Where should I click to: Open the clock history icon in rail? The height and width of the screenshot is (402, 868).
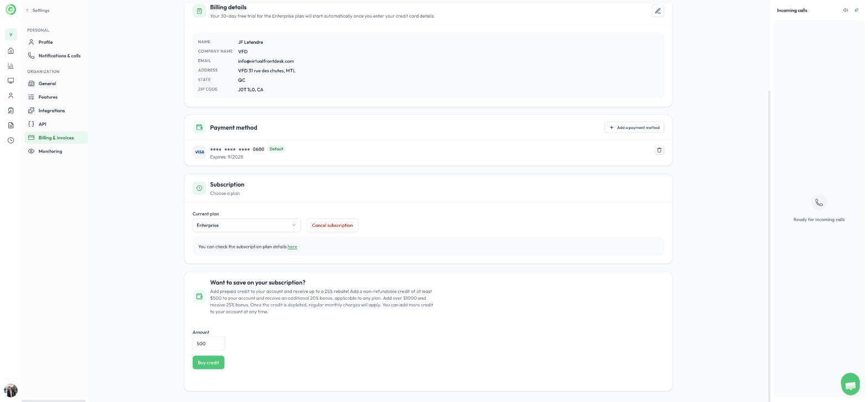(11, 140)
